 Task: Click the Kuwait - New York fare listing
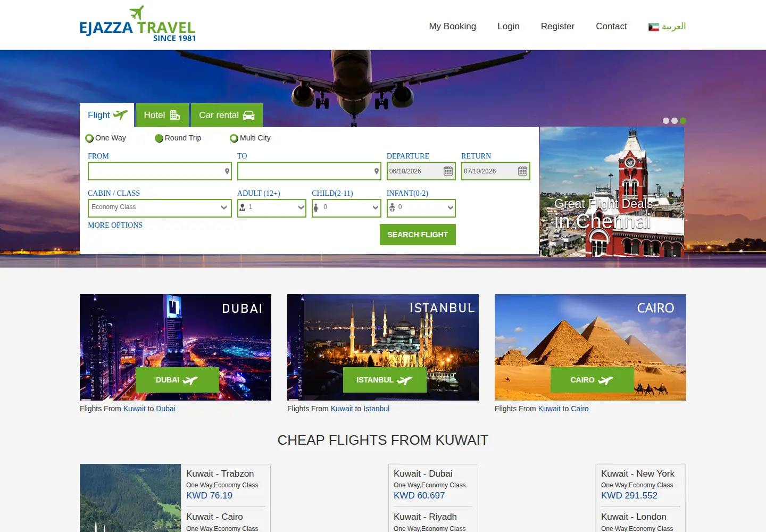pos(640,485)
